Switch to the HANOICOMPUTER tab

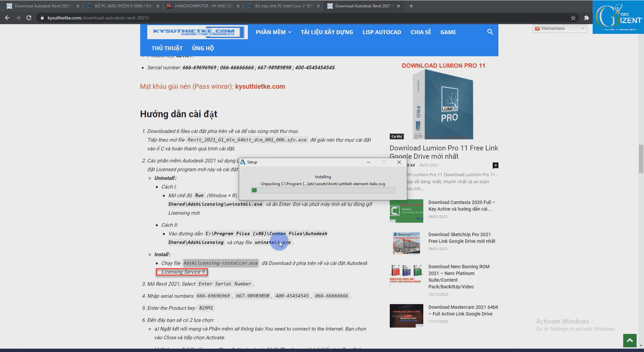pyautogui.click(x=203, y=6)
